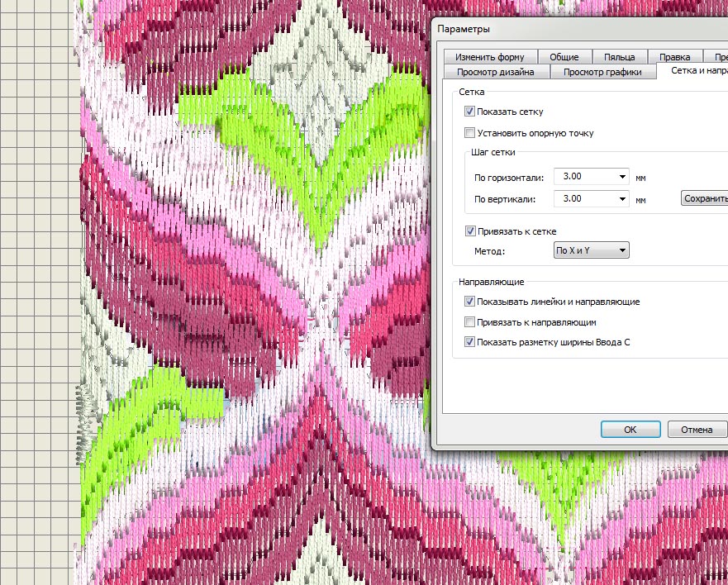Image resolution: width=728 pixels, height=585 pixels.
Task: Confirm the settings with OK
Action: (x=630, y=430)
